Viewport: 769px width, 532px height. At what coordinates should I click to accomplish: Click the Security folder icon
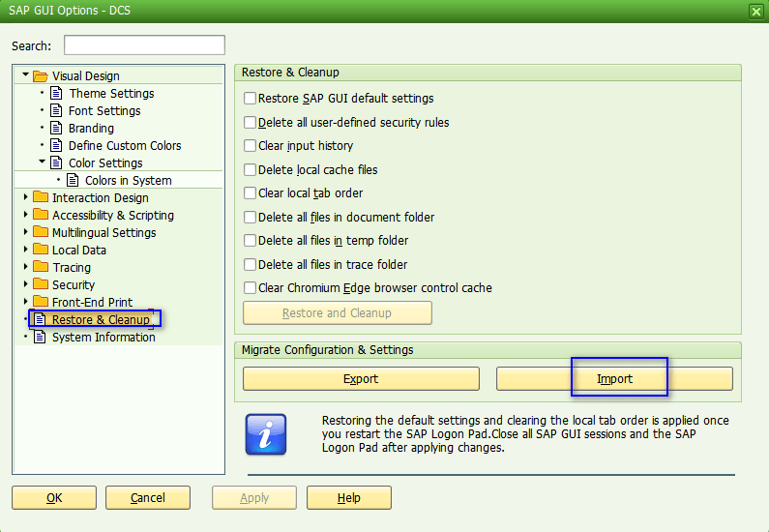coord(40,285)
